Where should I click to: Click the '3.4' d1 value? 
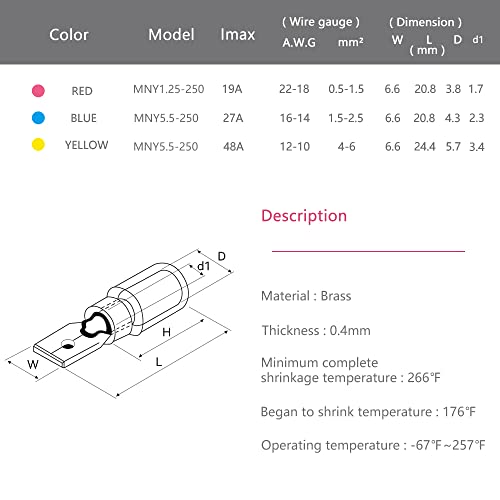(477, 147)
